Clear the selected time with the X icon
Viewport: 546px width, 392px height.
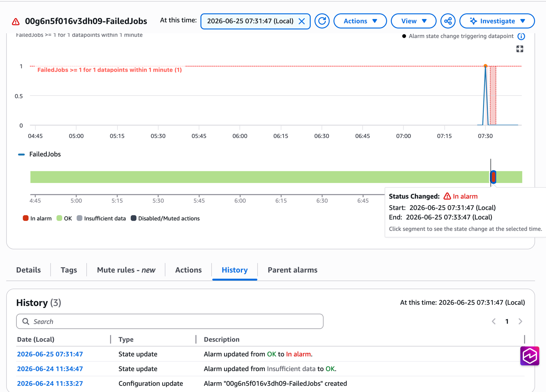click(x=302, y=21)
